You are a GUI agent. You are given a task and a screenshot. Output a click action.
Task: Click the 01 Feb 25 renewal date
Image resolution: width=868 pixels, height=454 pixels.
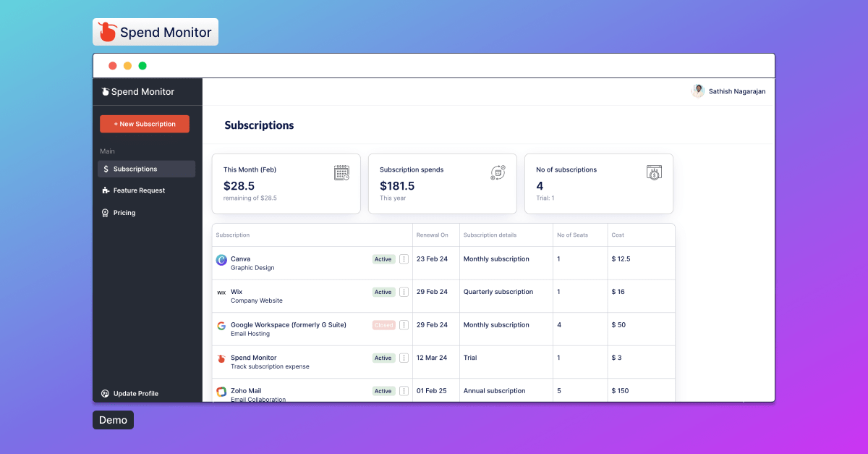coord(432,391)
